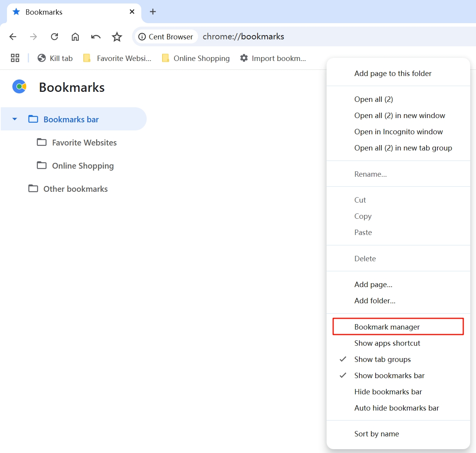Bookmark this page with star icon
Viewport: 476px width, 453px height.
pos(117,37)
